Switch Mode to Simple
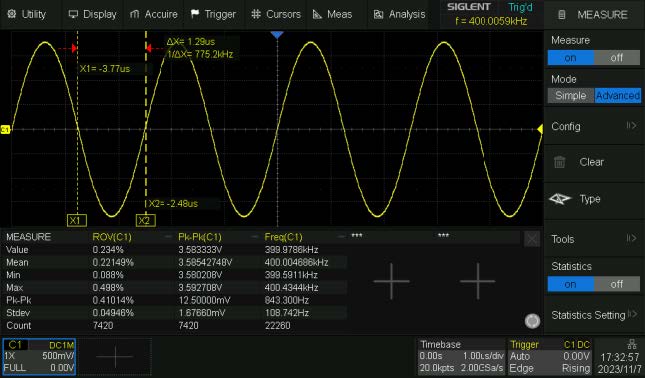This screenshot has width=645, height=378. 571,96
